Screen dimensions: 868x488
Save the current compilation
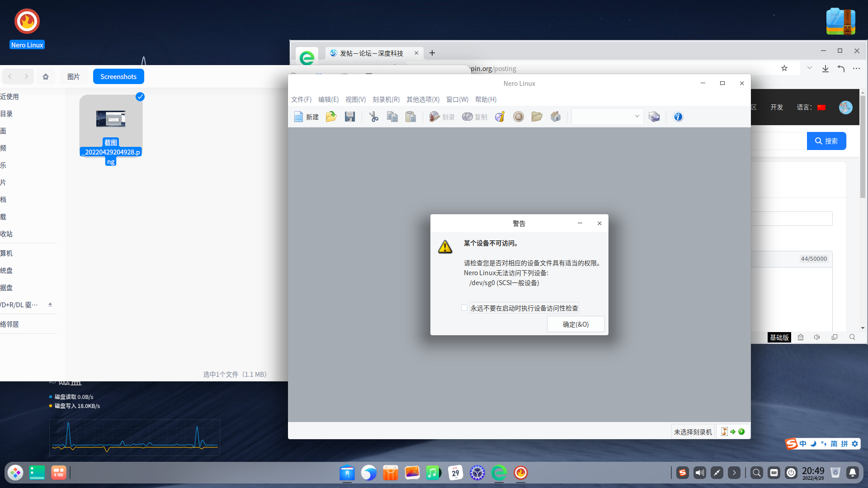[349, 117]
